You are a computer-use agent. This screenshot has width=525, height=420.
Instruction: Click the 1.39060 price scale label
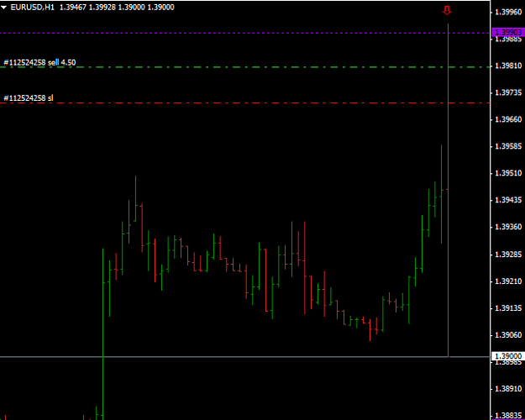click(x=508, y=335)
